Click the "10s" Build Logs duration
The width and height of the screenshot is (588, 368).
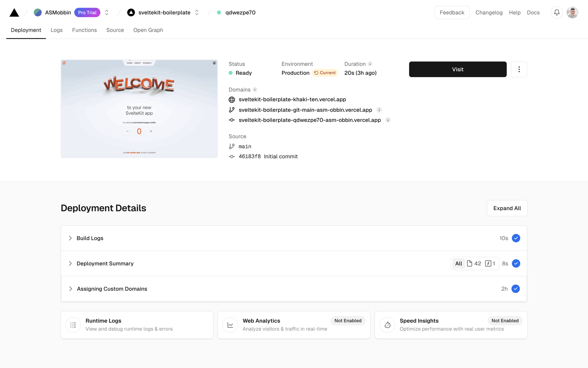(504, 238)
